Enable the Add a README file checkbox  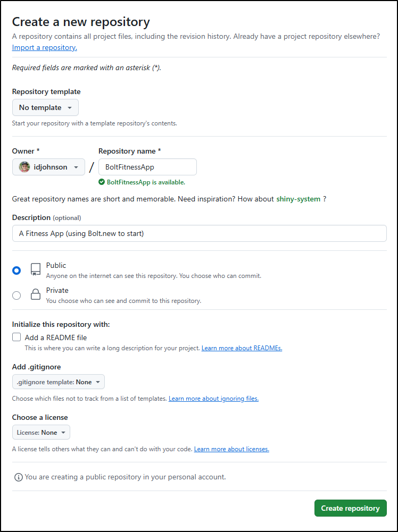pyautogui.click(x=16, y=337)
